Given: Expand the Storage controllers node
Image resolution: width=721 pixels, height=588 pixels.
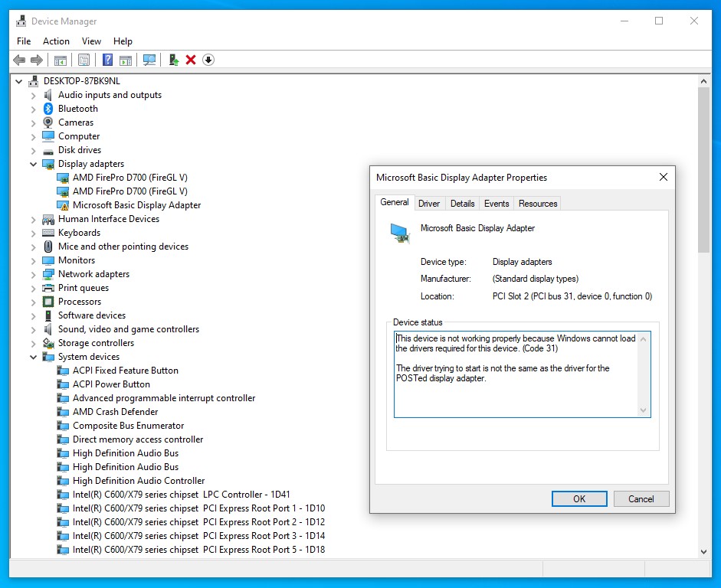Looking at the screenshot, I should coord(33,343).
